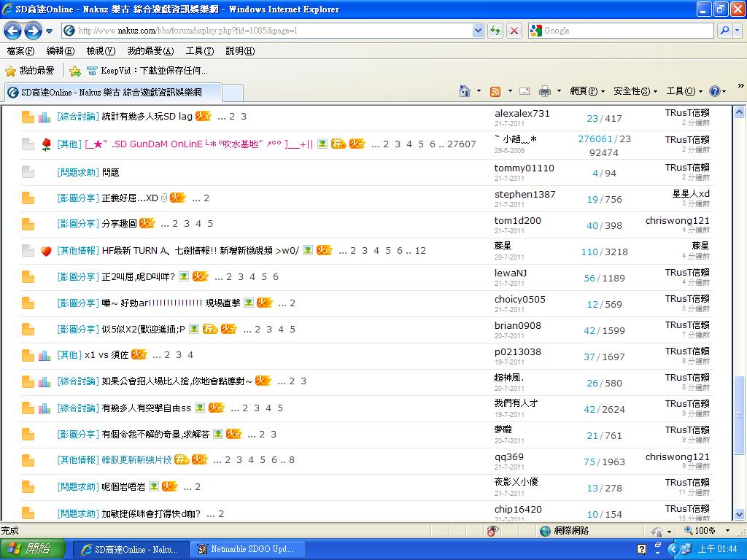
Task: Open the 安全性(S) dropdown menu
Action: [x=635, y=91]
